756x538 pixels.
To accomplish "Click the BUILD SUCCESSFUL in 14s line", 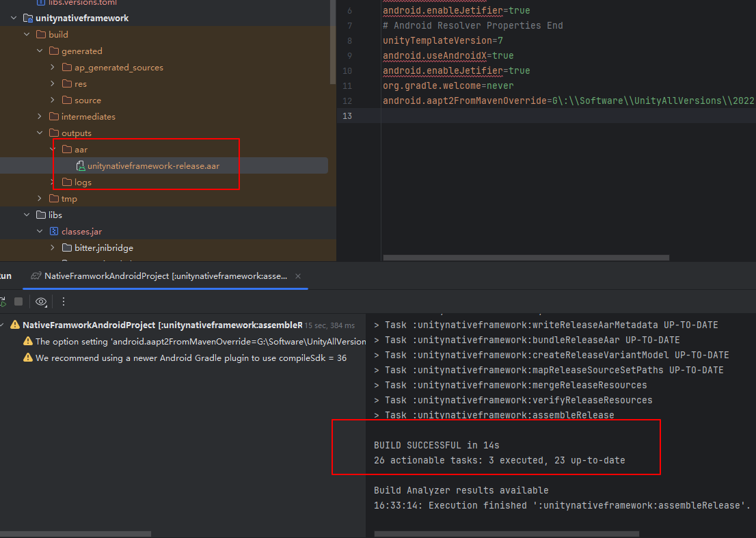I will (x=436, y=446).
